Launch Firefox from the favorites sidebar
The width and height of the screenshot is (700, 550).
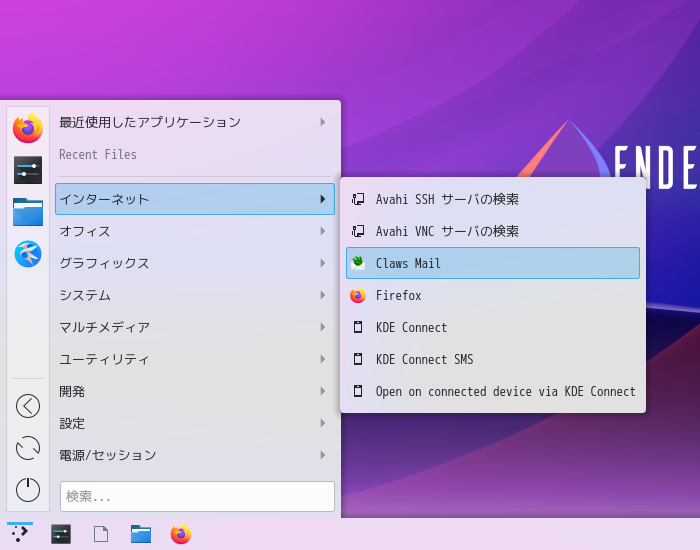(x=28, y=128)
